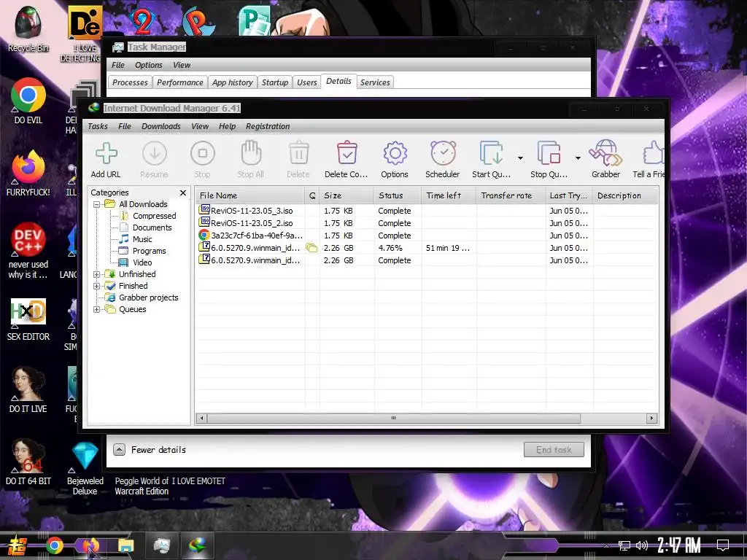
Task: Open Stop Queue dropdown arrow
Action: click(578, 158)
